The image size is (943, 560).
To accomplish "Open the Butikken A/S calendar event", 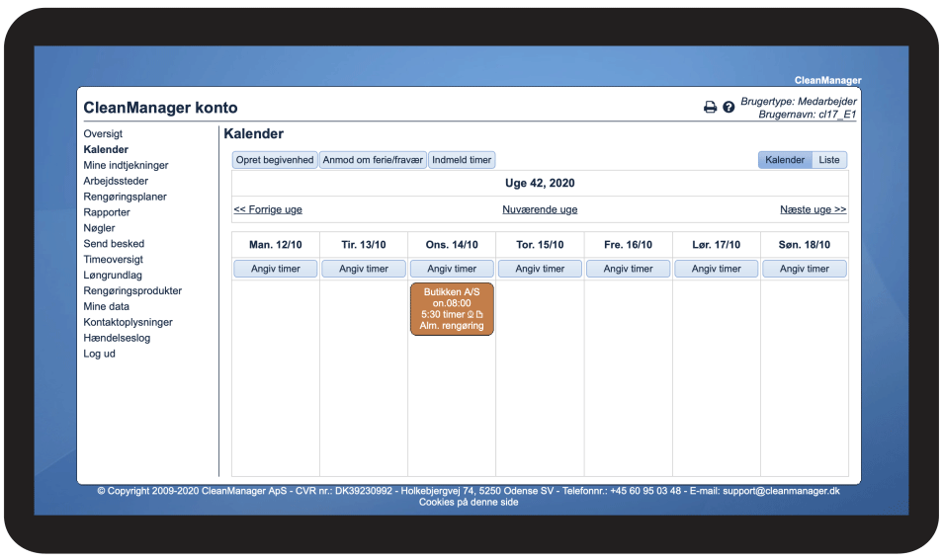I will tap(452, 309).
